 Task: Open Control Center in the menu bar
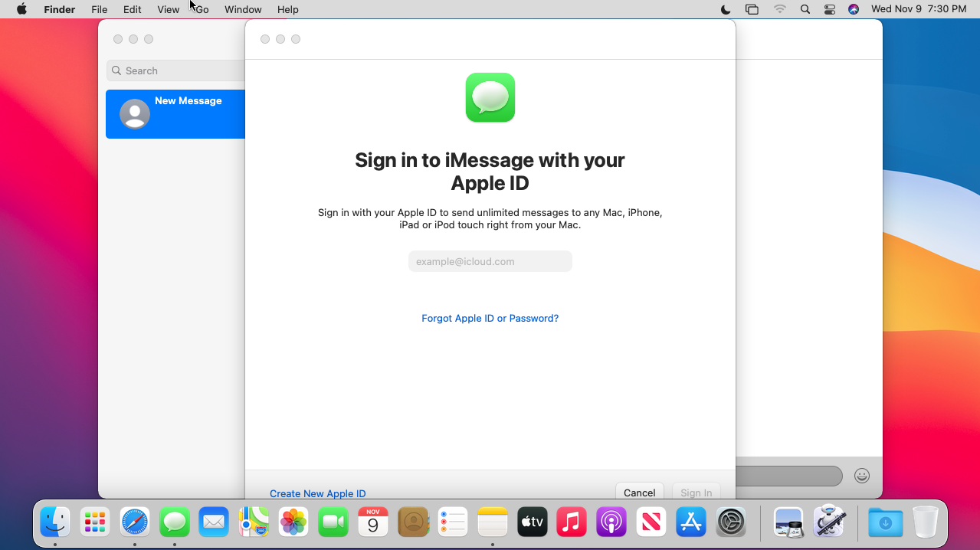click(830, 9)
